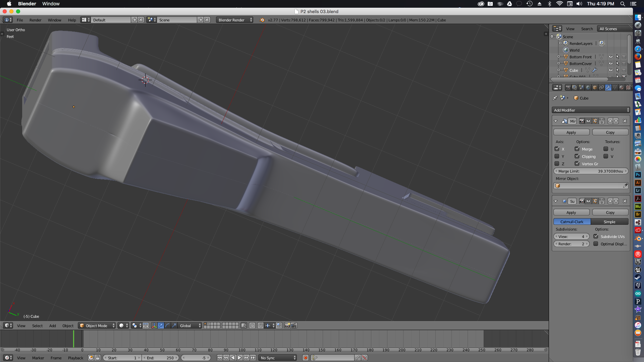Open the Render menu
Viewport: 644px width, 362px height.
point(35,20)
